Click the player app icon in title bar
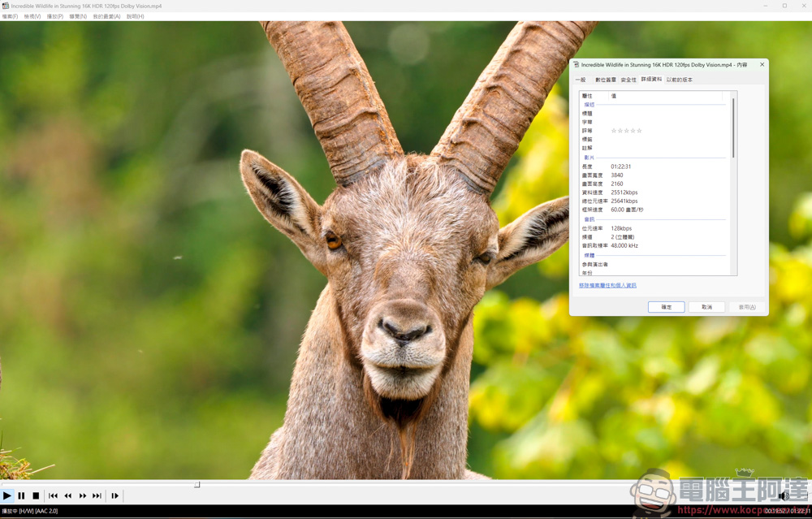This screenshot has width=812, height=519. tap(5, 6)
